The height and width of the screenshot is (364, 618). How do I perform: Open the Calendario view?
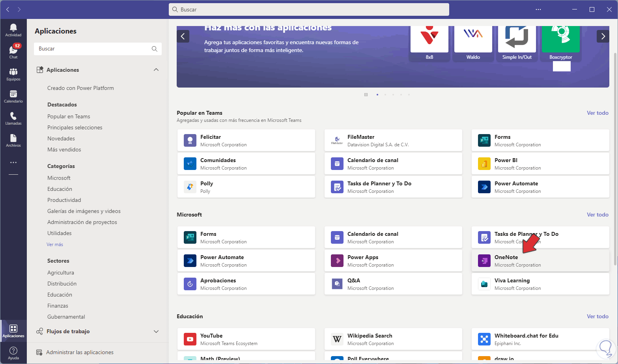click(13, 96)
